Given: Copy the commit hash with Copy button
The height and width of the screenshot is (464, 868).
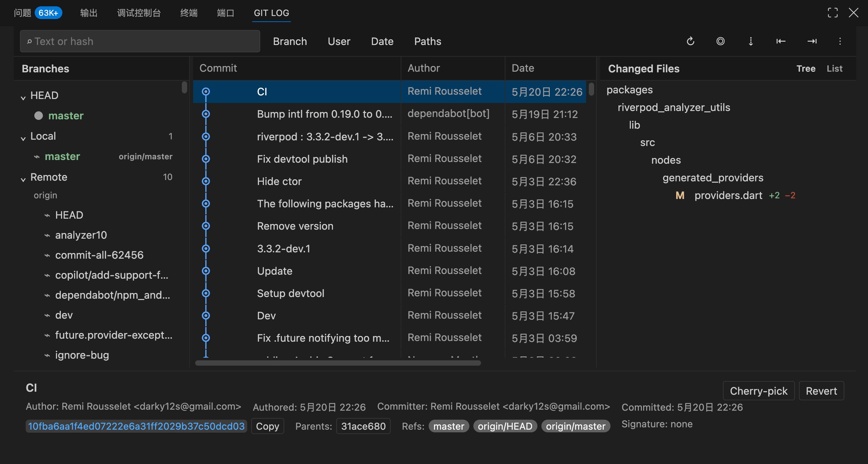Looking at the screenshot, I should [268, 426].
